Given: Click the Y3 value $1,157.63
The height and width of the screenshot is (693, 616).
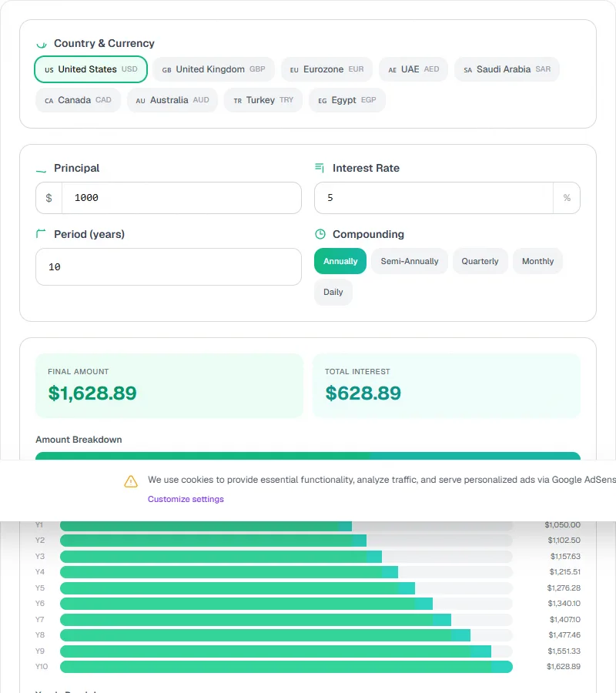Looking at the screenshot, I should click(x=565, y=557).
